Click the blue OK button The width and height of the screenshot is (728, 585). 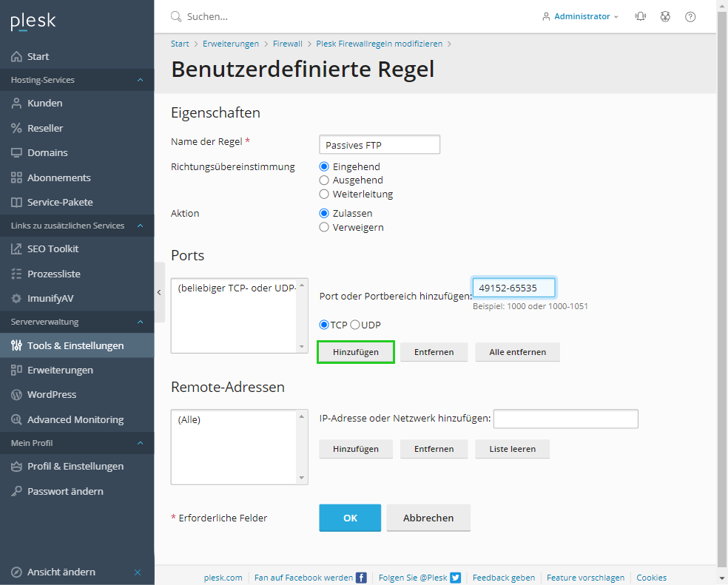click(350, 518)
